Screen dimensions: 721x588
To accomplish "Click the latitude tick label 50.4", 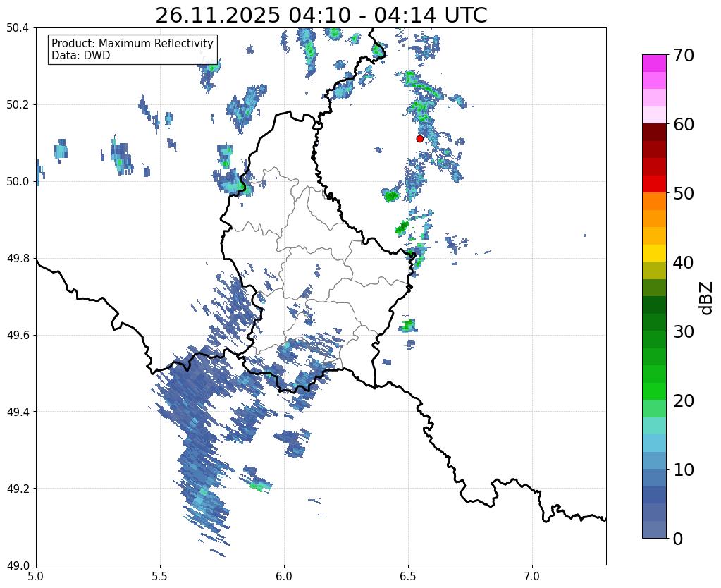I will tap(18, 28).
